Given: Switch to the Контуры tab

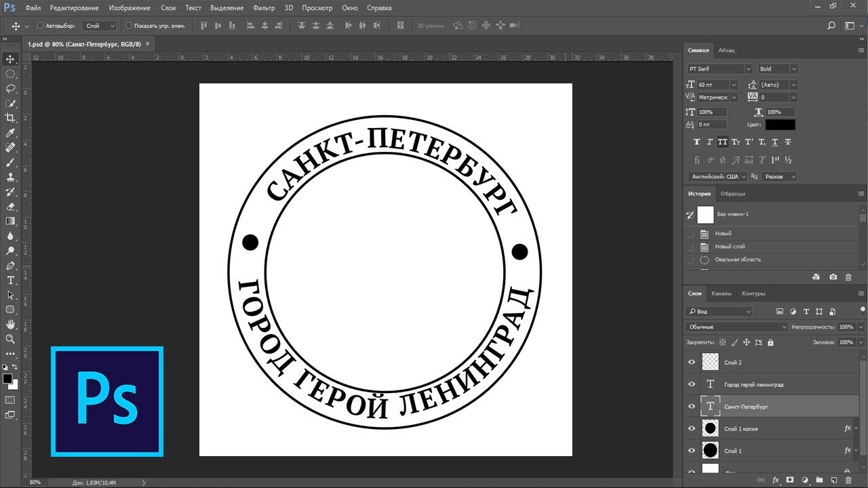Looking at the screenshot, I should (x=753, y=293).
